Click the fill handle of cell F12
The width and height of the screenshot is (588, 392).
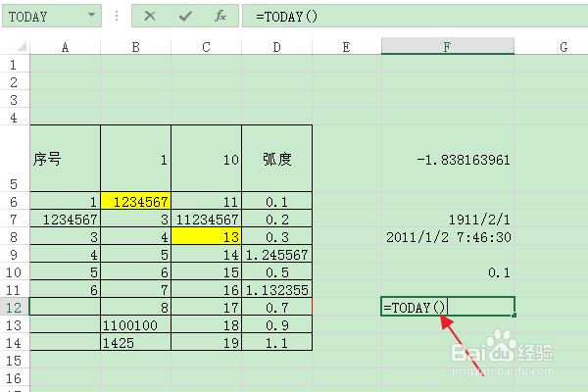tap(514, 316)
